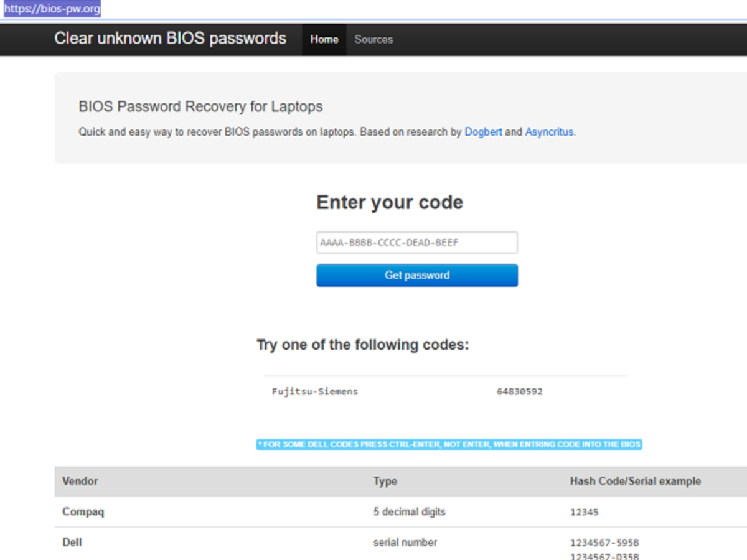Click the 12345 example hash code

(584, 512)
